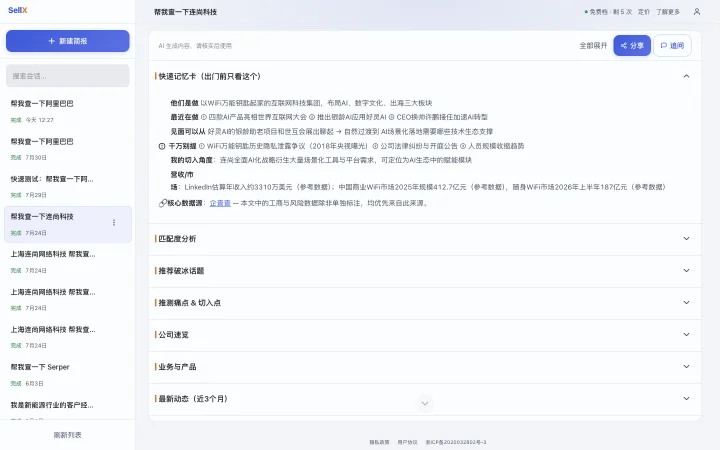720x450 pixels.
Task: Click 刷新列表 to refresh the list
Action: coord(68,435)
